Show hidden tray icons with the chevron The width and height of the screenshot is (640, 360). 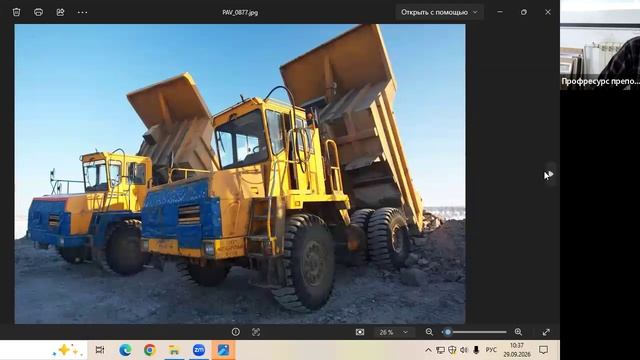[x=428, y=350]
